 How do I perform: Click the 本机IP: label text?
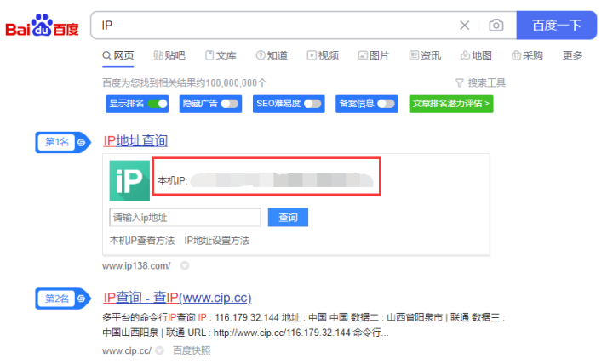coord(173,181)
